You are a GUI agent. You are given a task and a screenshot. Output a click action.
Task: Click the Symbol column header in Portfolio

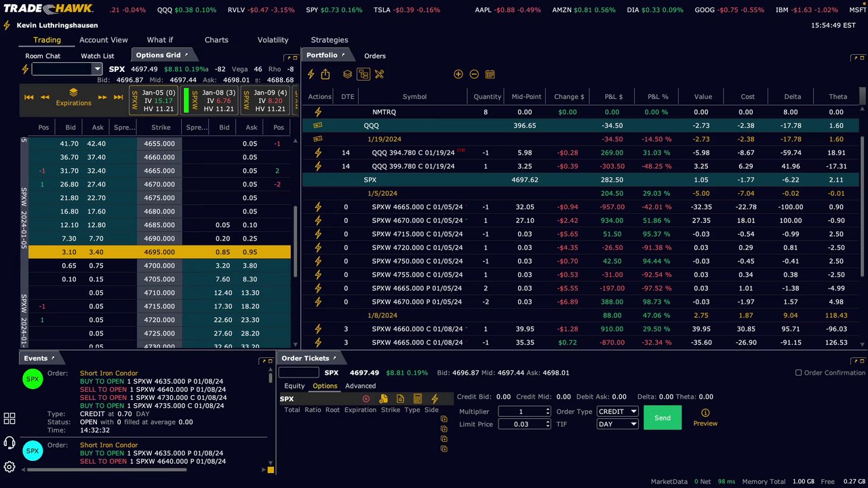(x=414, y=97)
